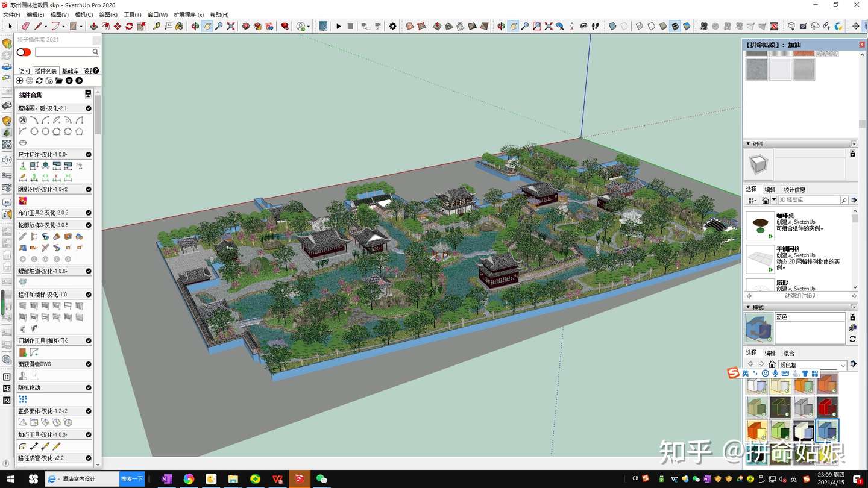The image size is (868, 488).
Task: Select the 咖啡桌 component thumbnail
Action: (760, 226)
